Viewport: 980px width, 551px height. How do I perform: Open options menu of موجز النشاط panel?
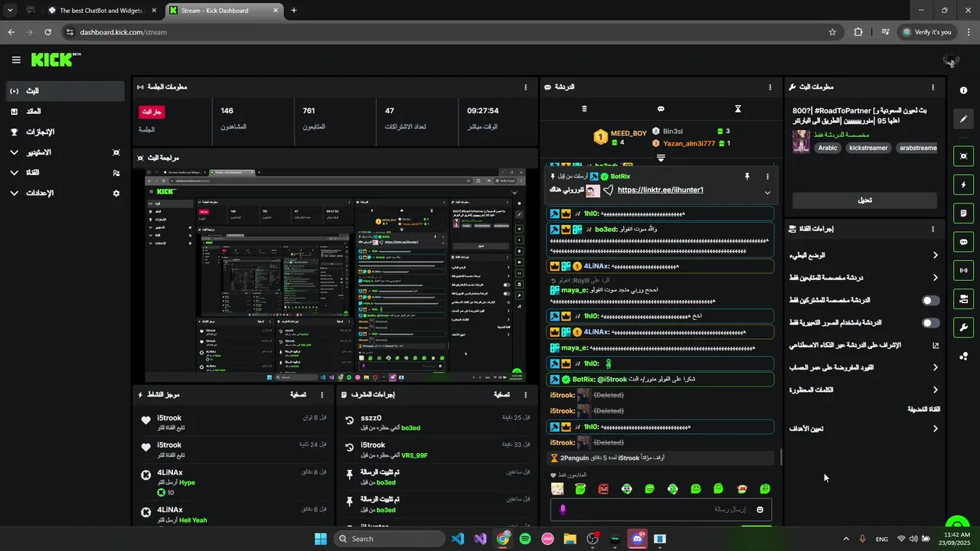(322, 395)
